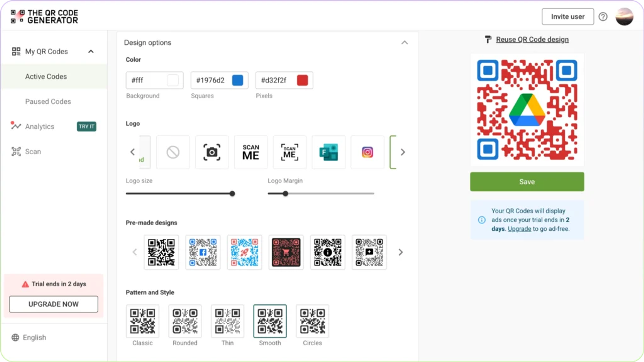644x362 pixels.
Task: Open user profile avatar
Action: [624, 17]
